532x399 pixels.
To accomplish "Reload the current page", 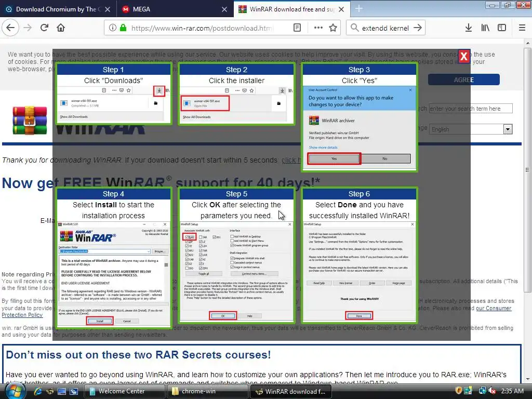I will (45, 28).
